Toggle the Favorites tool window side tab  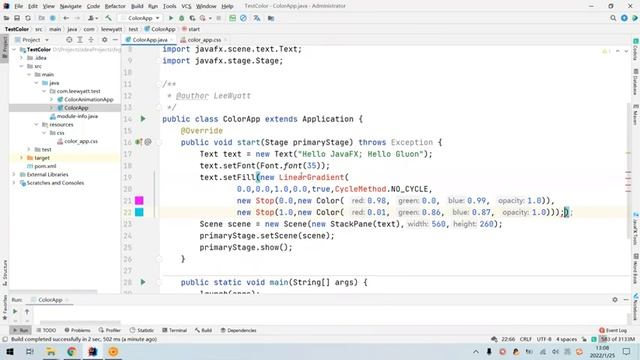[4, 307]
